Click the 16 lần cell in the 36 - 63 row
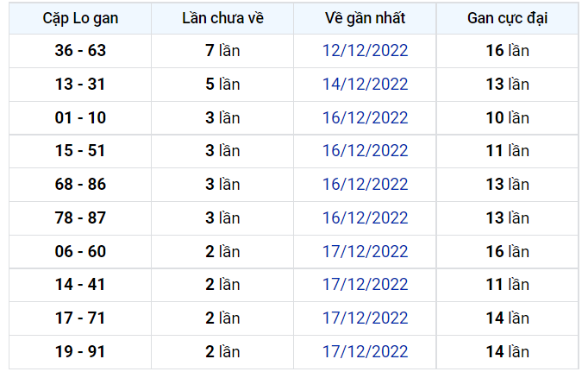The image size is (588, 378). 507,51
